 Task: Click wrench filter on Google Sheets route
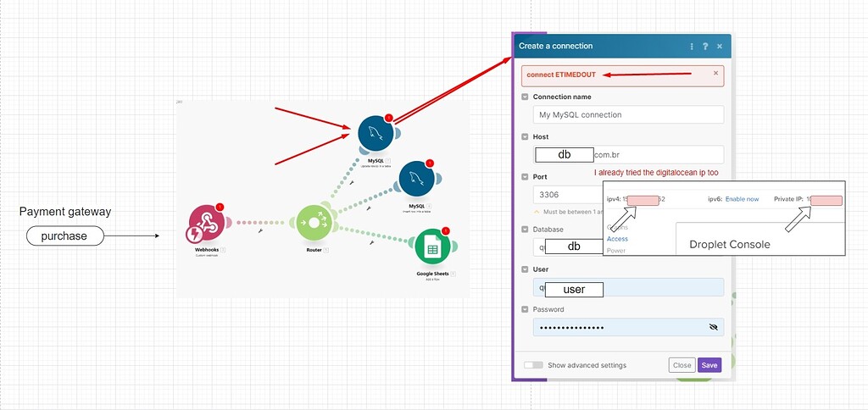point(373,243)
